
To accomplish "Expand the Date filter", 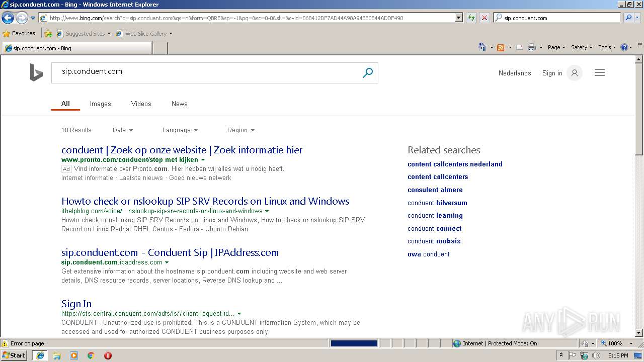I will point(123,130).
